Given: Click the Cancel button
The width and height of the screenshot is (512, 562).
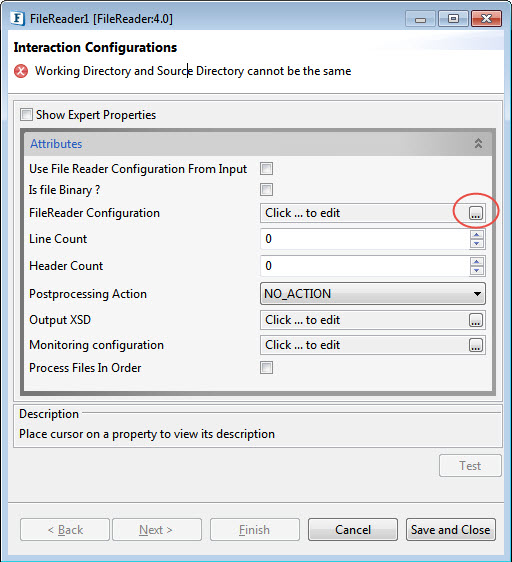Looking at the screenshot, I should pyautogui.click(x=353, y=529).
